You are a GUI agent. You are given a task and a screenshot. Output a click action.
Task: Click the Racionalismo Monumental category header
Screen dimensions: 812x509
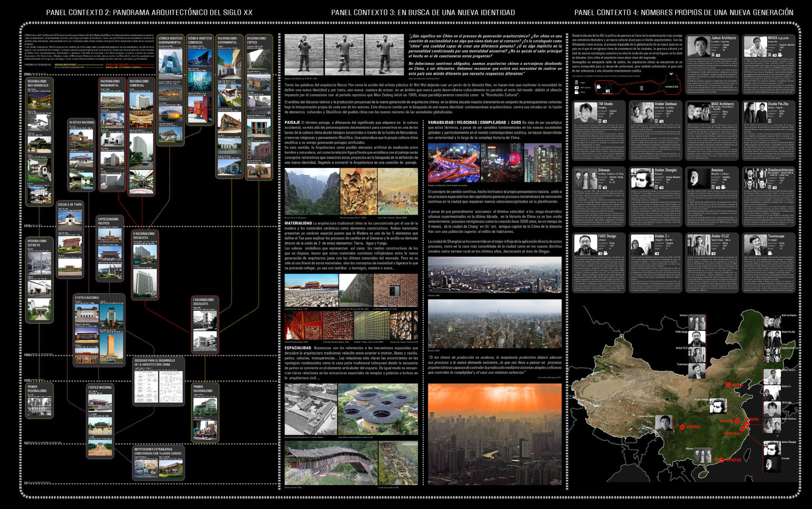coord(110,83)
